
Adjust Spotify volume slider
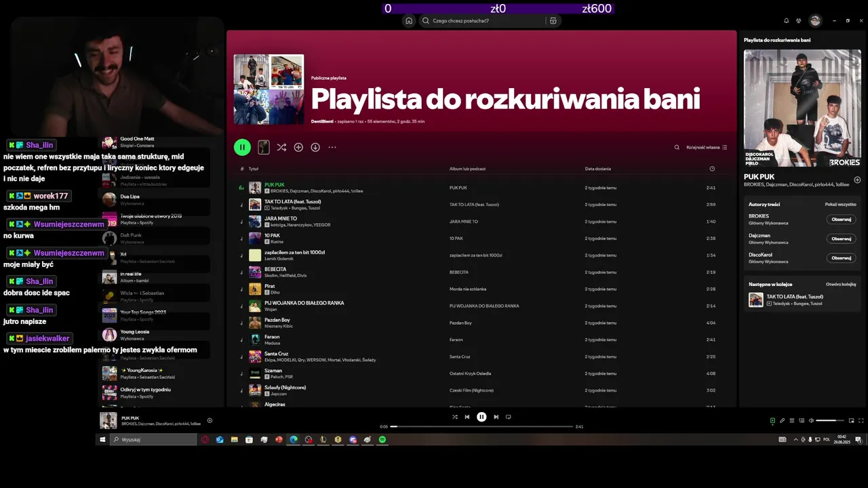coord(830,421)
